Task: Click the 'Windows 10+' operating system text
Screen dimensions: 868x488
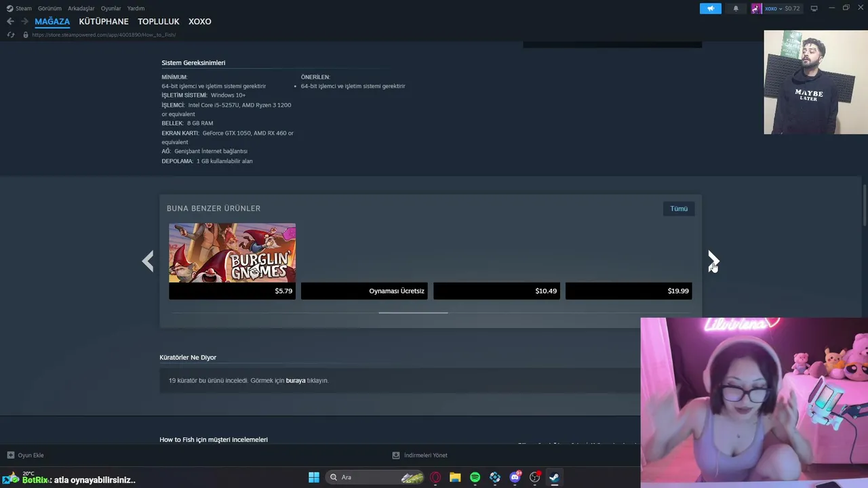Action: coord(228,96)
